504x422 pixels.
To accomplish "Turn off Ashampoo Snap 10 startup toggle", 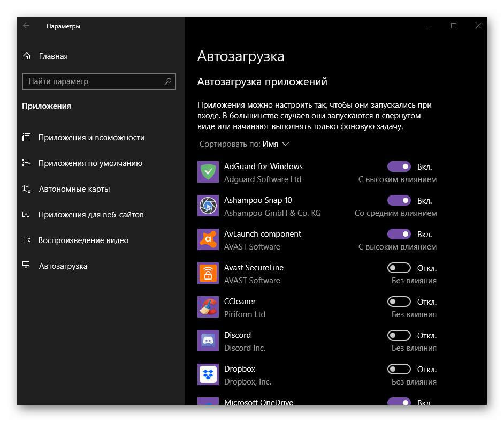I will (399, 201).
